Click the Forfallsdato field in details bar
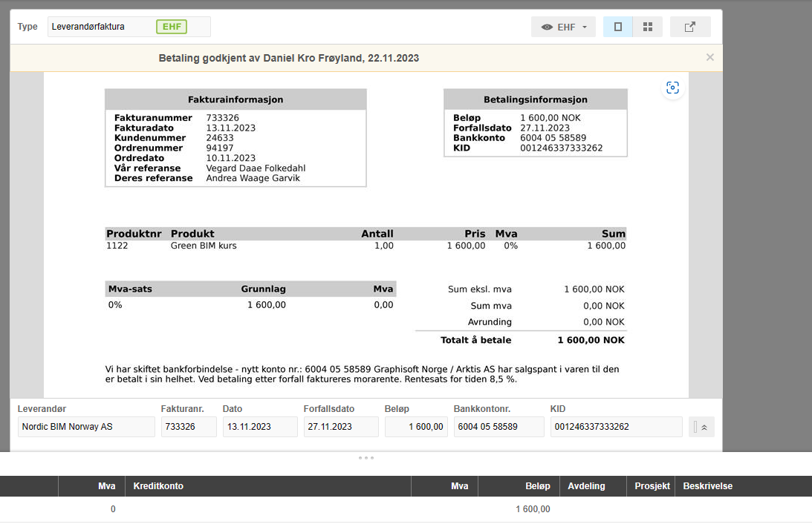Screen dimensions: 812x530 click(x=340, y=427)
